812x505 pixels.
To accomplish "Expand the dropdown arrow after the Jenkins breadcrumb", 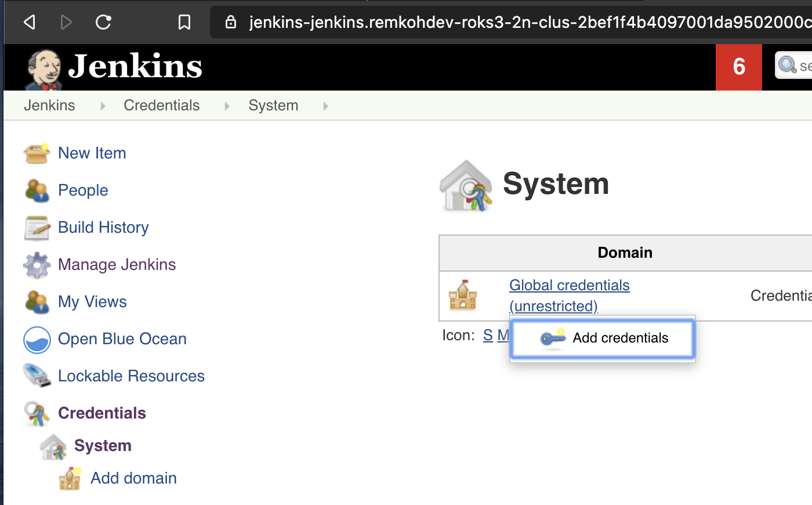I will (x=103, y=106).
